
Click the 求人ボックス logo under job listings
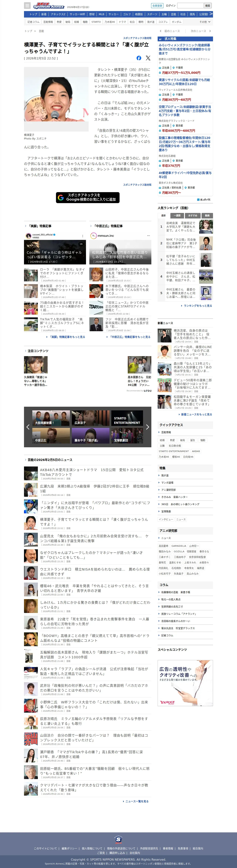tap(204, 200)
